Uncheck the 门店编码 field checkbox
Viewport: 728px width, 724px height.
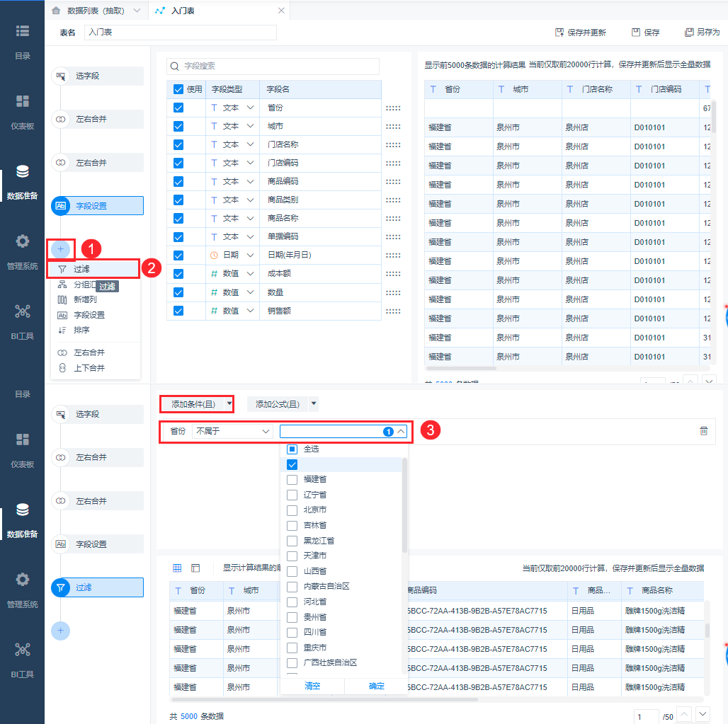pyautogui.click(x=178, y=163)
